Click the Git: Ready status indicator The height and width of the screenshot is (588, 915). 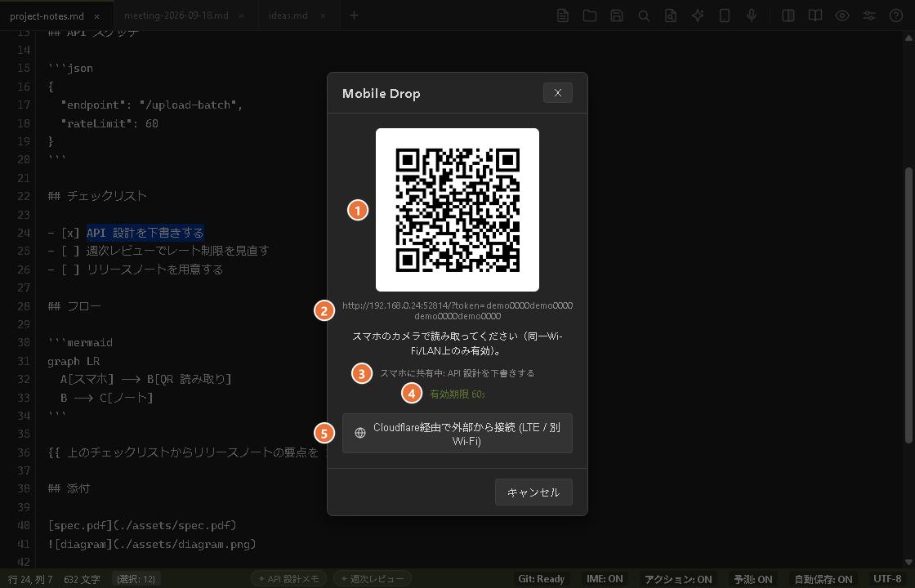pyautogui.click(x=542, y=579)
